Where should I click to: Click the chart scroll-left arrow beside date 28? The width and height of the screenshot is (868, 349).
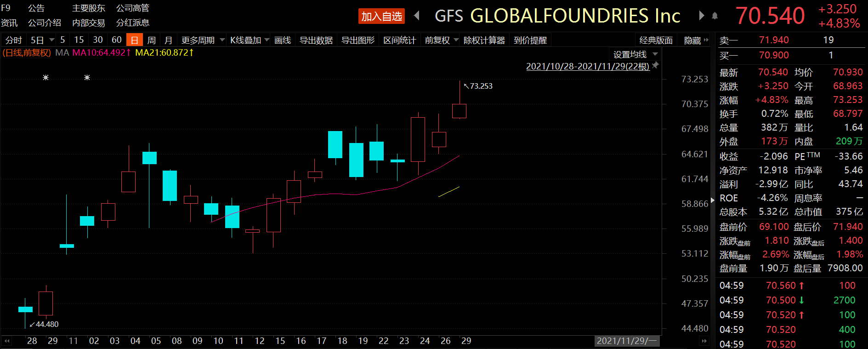pyautogui.click(x=7, y=341)
